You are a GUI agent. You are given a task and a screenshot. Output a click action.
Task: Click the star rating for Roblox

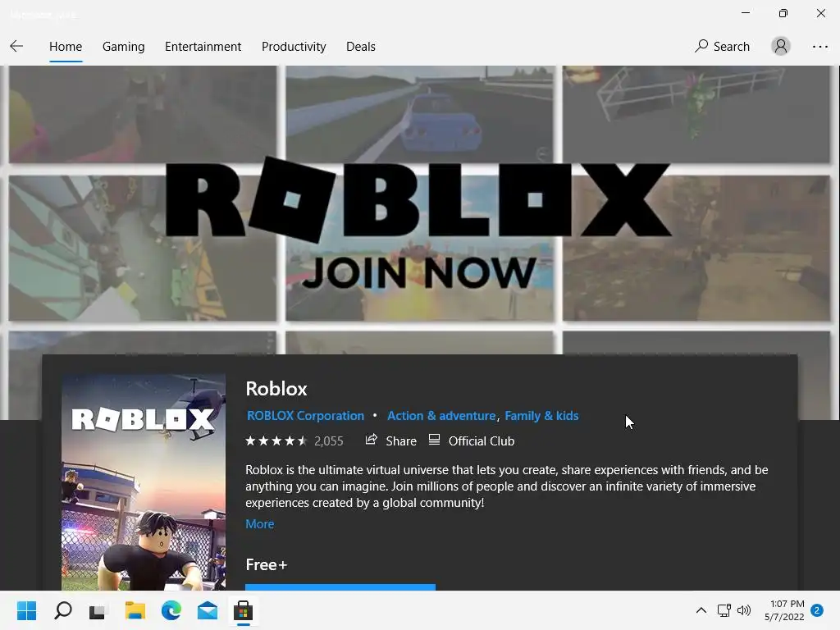click(276, 441)
